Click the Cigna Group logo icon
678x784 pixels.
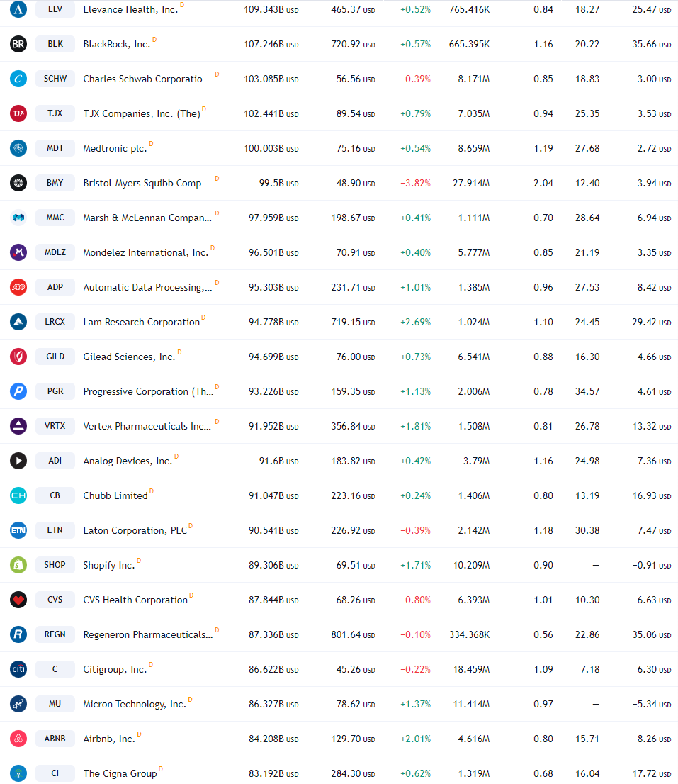(x=18, y=773)
